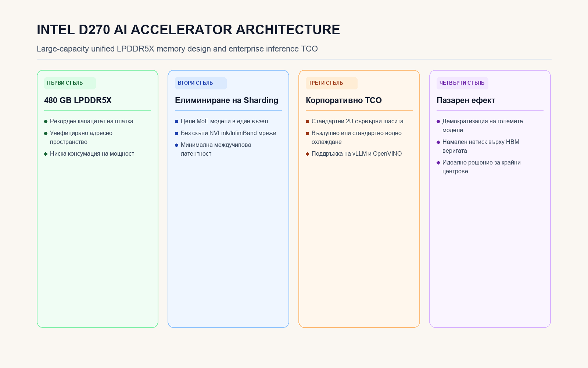Screen dimensions: 588x368
Task: Select the heading "Корпоративно TCO"
Action: [344, 100]
